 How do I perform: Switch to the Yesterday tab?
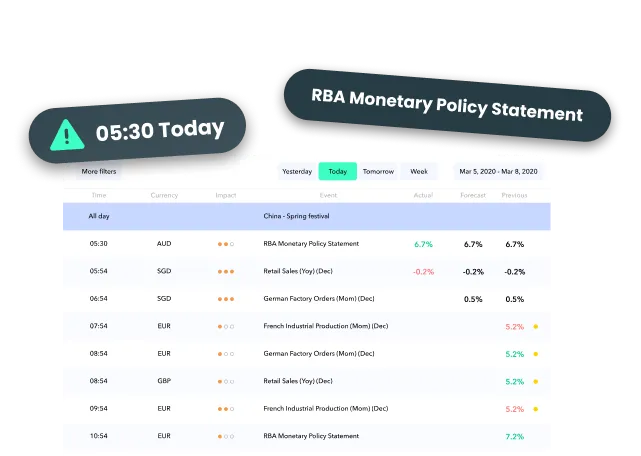pos(297,171)
